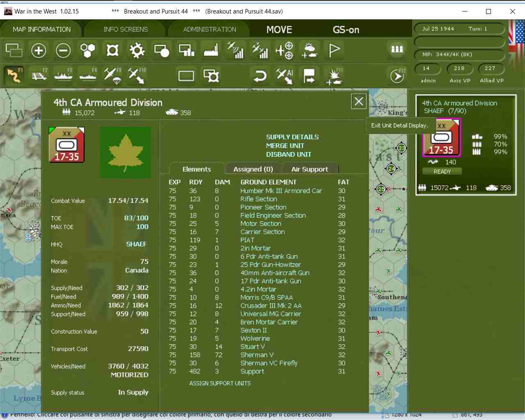
Task: Click the F12 end turn arrow icon
Action: click(397, 76)
